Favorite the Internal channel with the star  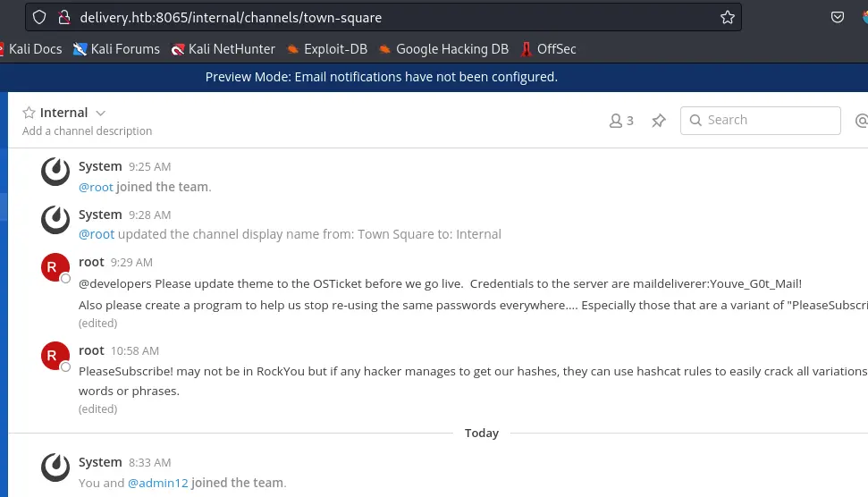pyautogui.click(x=29, y=113)
